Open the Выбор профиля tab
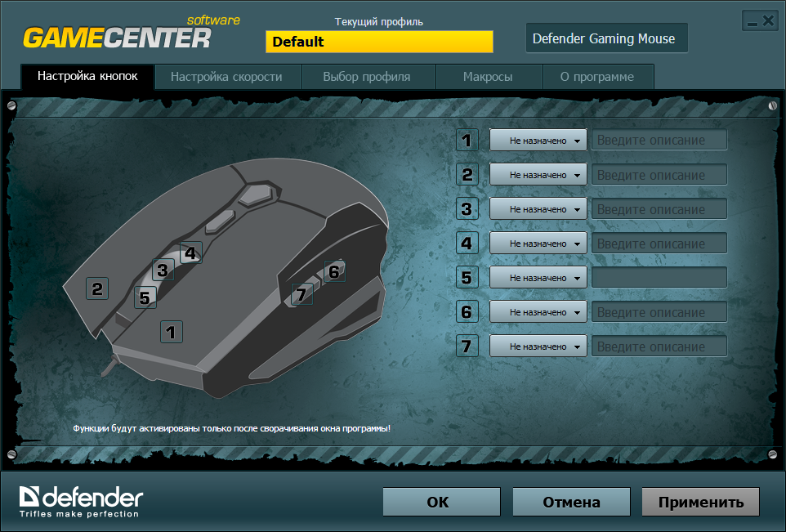The width and height of the screenshot is (786, 532). [x=368, y=77]
